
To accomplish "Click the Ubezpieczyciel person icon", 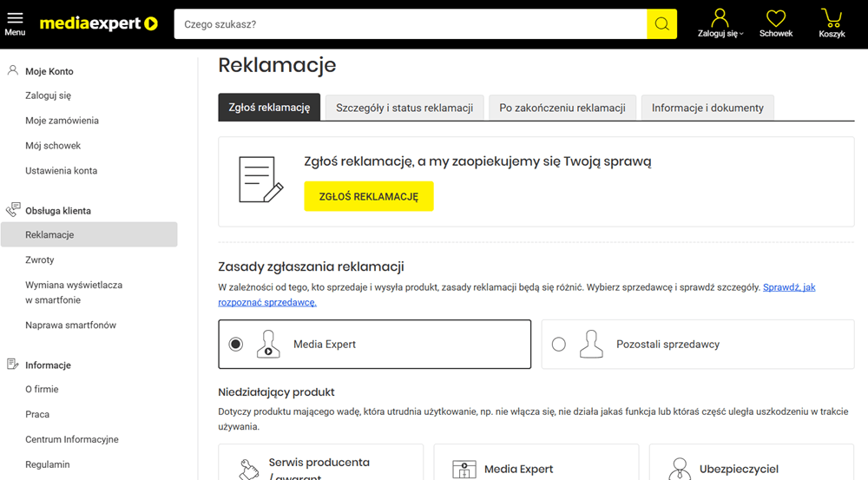I will pyautogui.click(x=680, y=469).
